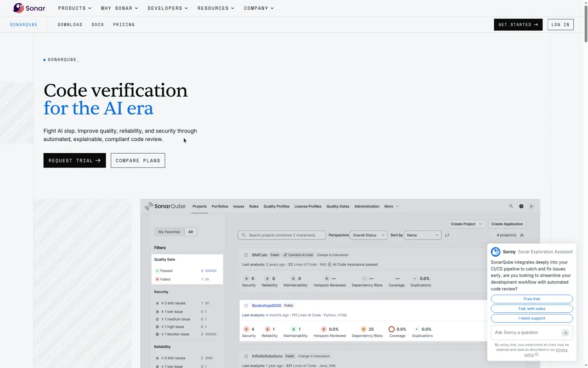
Task: Go to the Download page
Action: coord(70,24)
